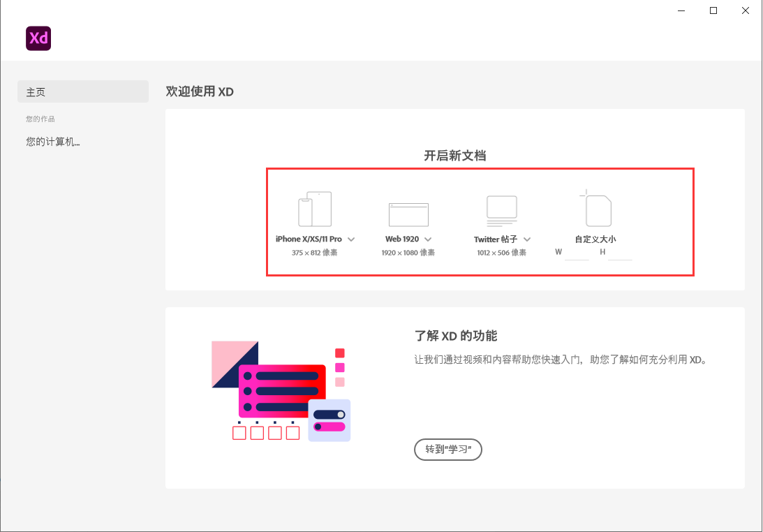Click the 了解 XD 的功能 heading
This screenshot has height=532, width=763.
456,336
